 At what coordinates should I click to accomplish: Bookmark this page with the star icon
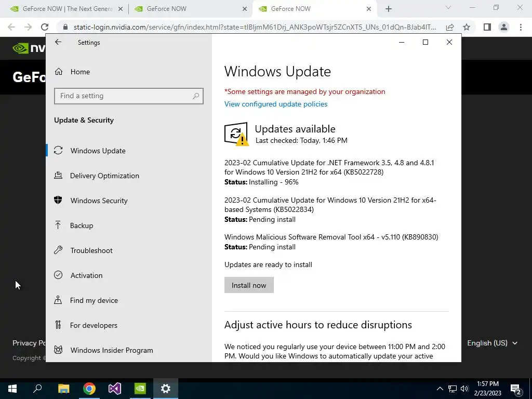point(467,27)
